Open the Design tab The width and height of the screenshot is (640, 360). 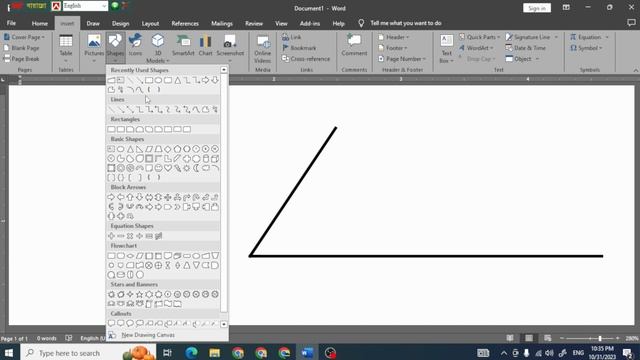(x=120, y=23)
